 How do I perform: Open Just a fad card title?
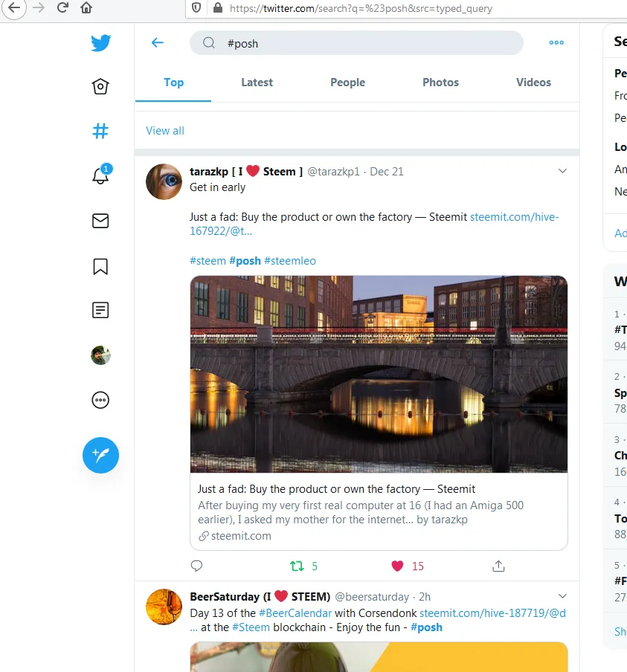click(x=336, y=489)
